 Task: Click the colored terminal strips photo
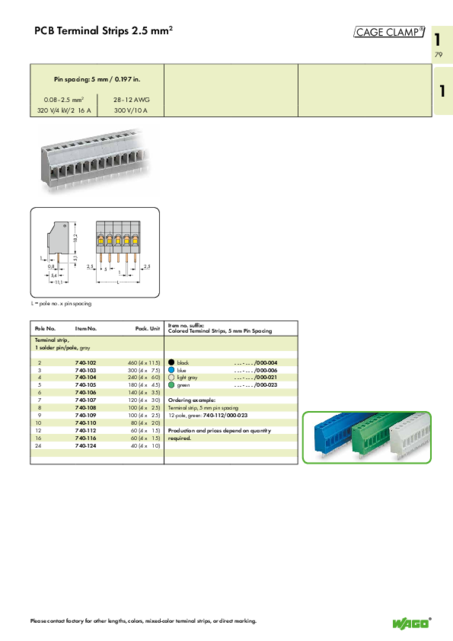point(367,437)
